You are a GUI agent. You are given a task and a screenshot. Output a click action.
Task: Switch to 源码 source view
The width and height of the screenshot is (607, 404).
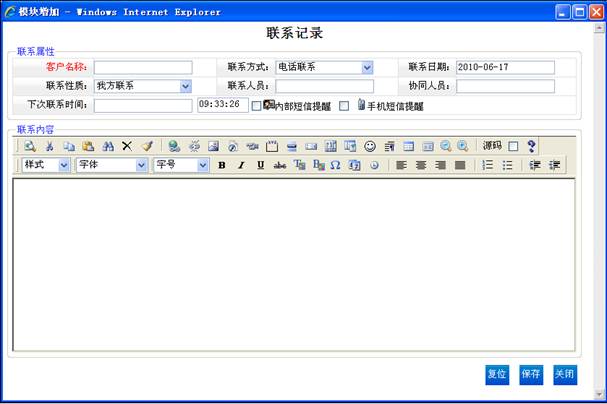tap(492, 146)
